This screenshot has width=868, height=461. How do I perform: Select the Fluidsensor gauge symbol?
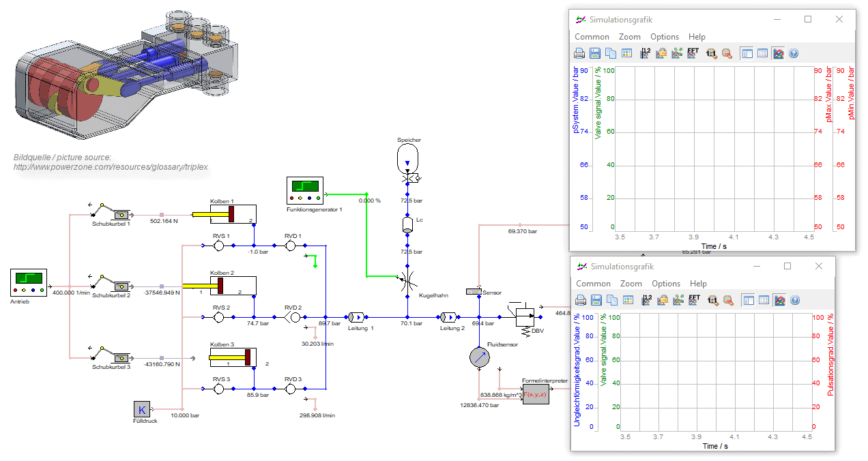pos(480,357)
